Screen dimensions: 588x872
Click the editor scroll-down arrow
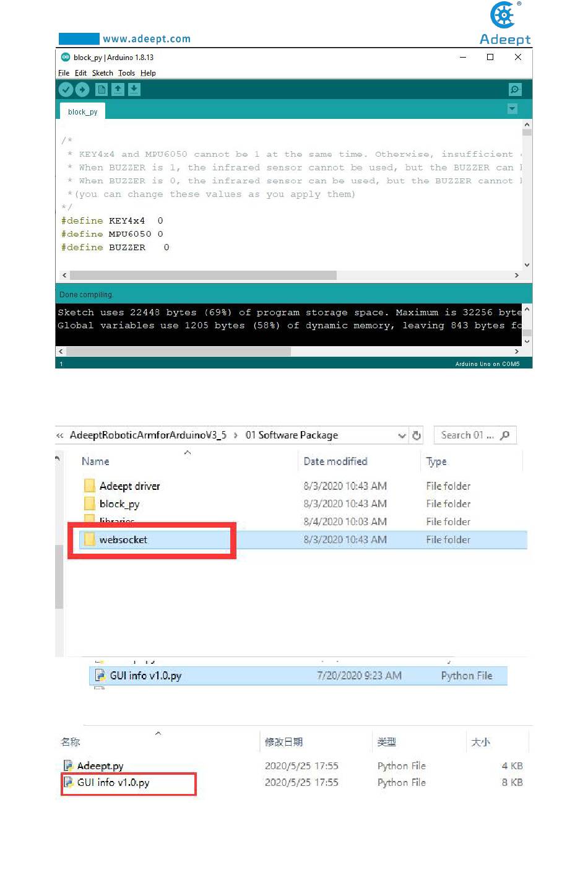527,265
